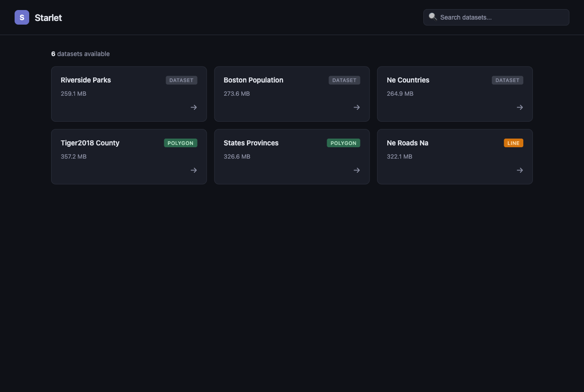Viewport: 584px width, 392px height.
Task: Click the DATASET badge on Boston Population
Action: coord(344,80)
